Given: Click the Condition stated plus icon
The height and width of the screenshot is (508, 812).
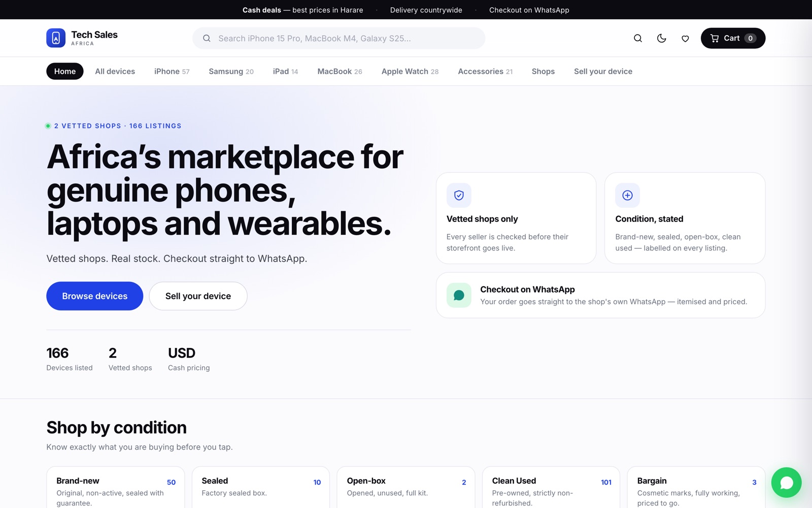Looking at the screenshot, I should 627,195.
